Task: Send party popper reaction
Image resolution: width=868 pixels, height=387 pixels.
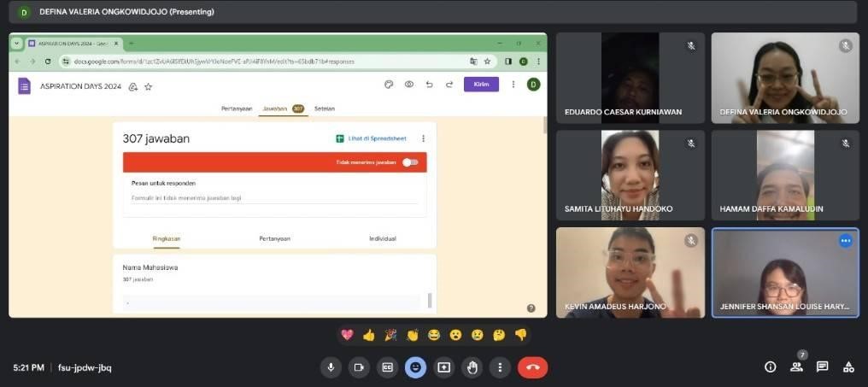Action: click(x=390, y=334)
